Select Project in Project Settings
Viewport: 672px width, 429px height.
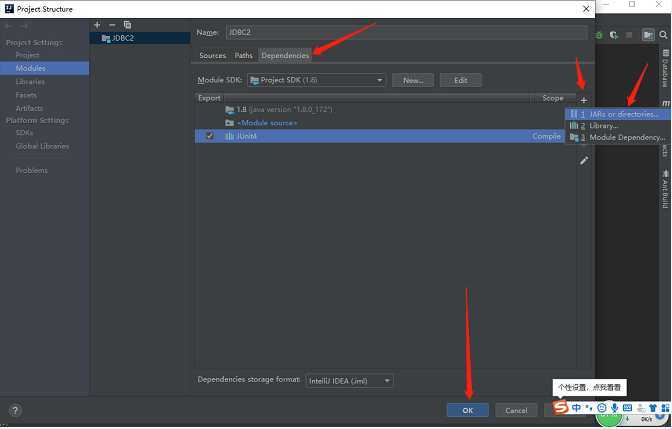click(27, 55)
